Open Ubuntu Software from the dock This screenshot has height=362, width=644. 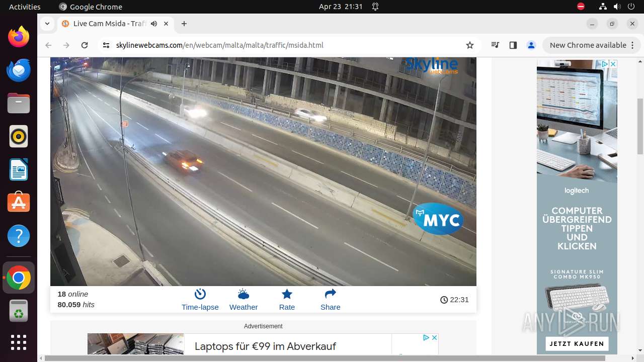click(x=19, y=203)
